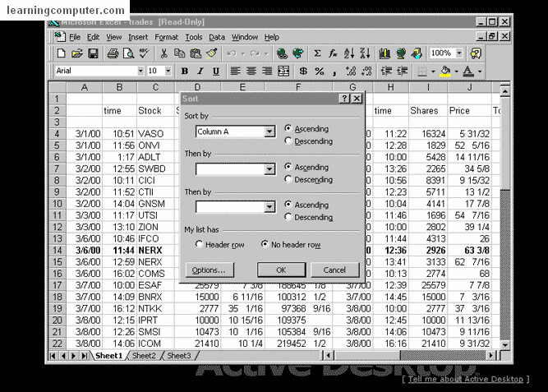Switch to Sheet2 tab
Screen dimensions: 548x392
144,356
